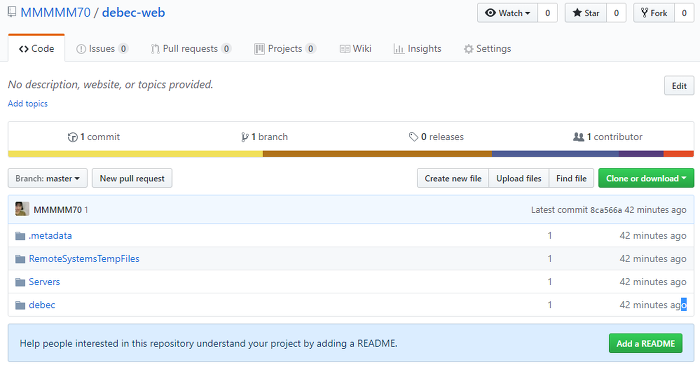The height and width of the screenshot is (367, 700).
Task: Open the Projects tab
Action: tap(285, 49)
